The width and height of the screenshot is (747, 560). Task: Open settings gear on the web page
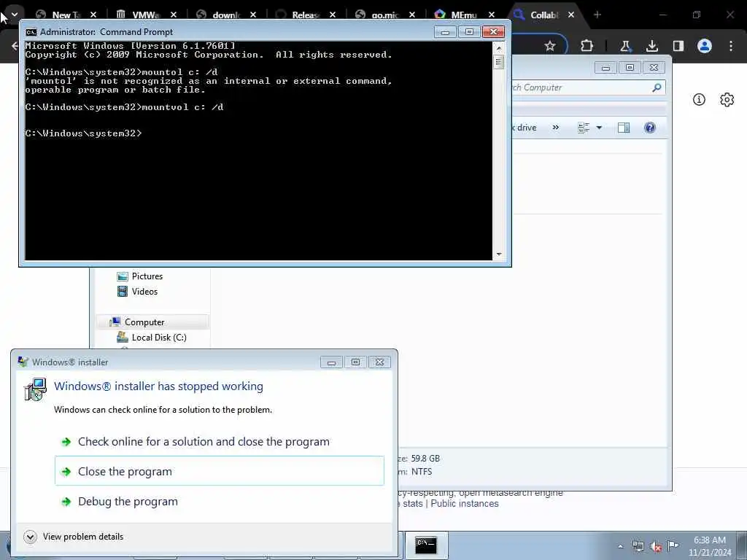(727, 99)
